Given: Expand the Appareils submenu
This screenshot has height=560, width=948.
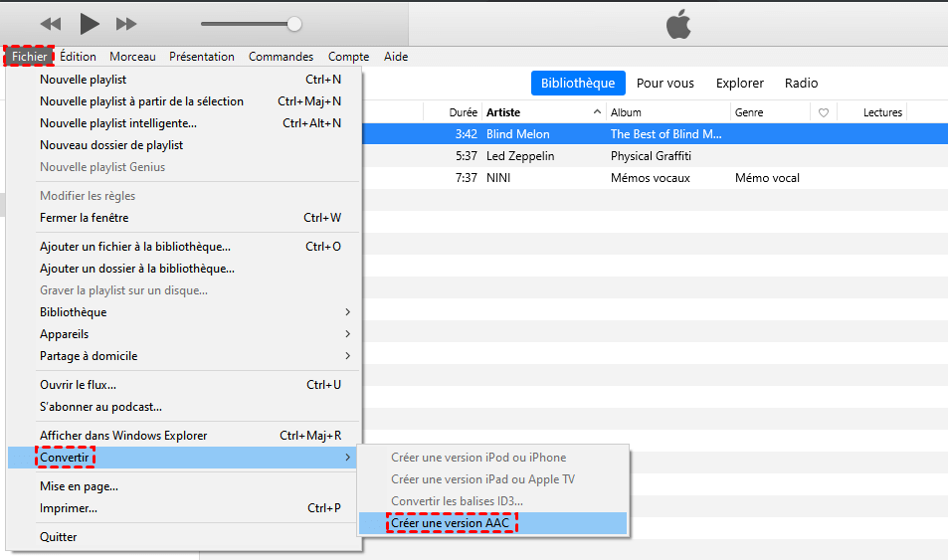Looking at the screenshot, I should [184, 334].
